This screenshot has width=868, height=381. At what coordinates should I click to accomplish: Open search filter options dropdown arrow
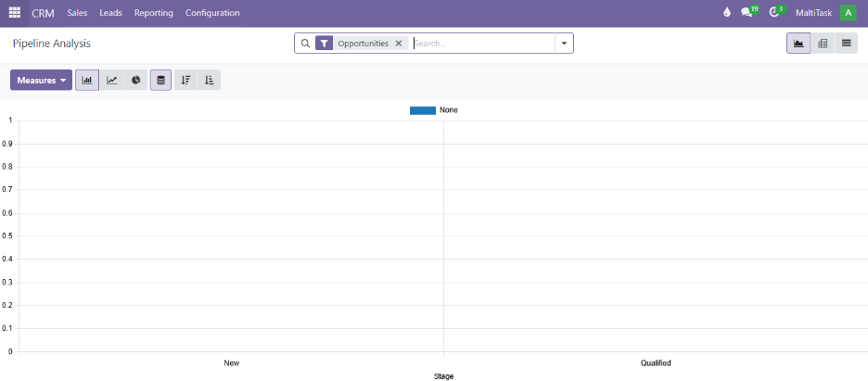(x=564, y=44)
